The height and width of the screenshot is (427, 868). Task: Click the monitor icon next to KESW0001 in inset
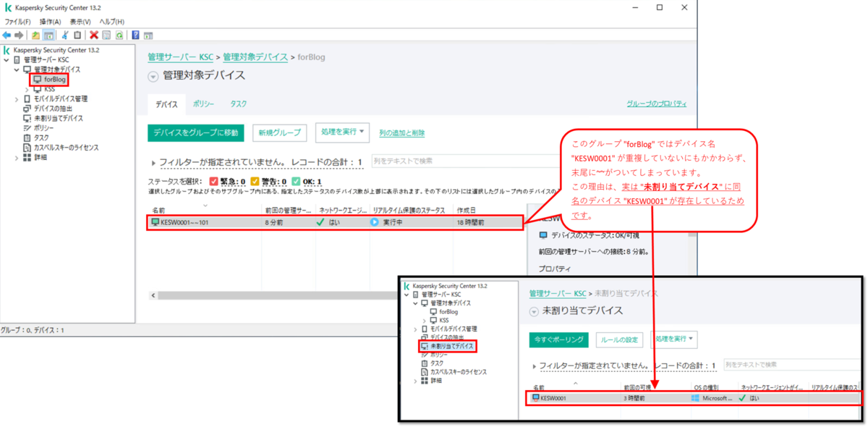point(535,398)
